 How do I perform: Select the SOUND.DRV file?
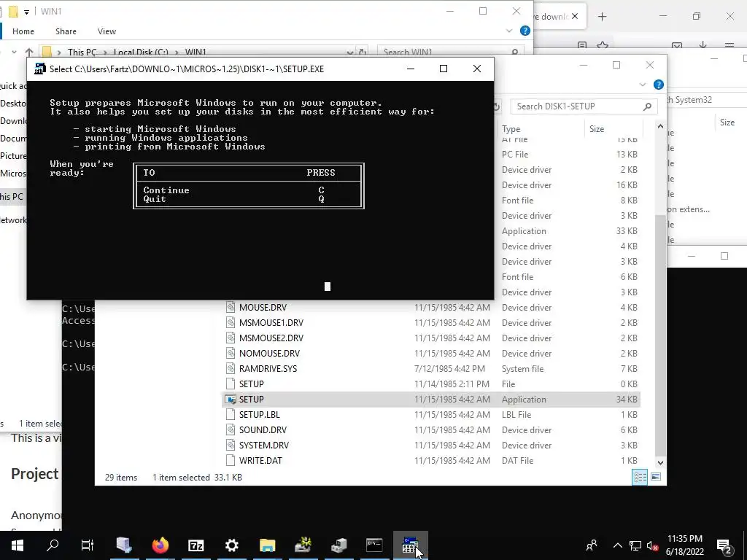tap(263, 430)
